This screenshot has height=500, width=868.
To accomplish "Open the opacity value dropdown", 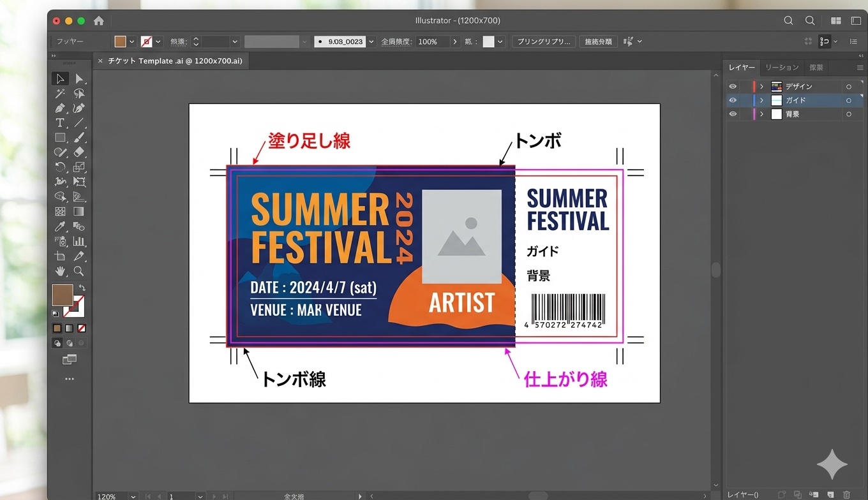I will point(454,41).
